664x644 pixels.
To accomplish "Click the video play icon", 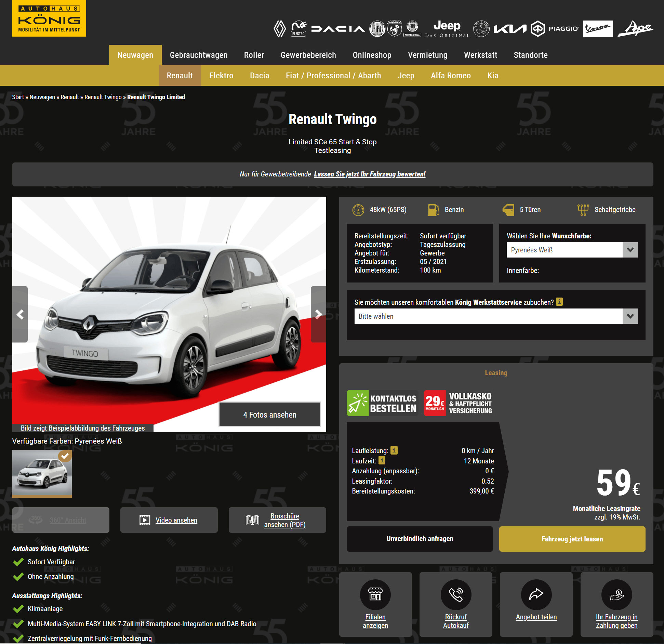I will tap(145, 520).
